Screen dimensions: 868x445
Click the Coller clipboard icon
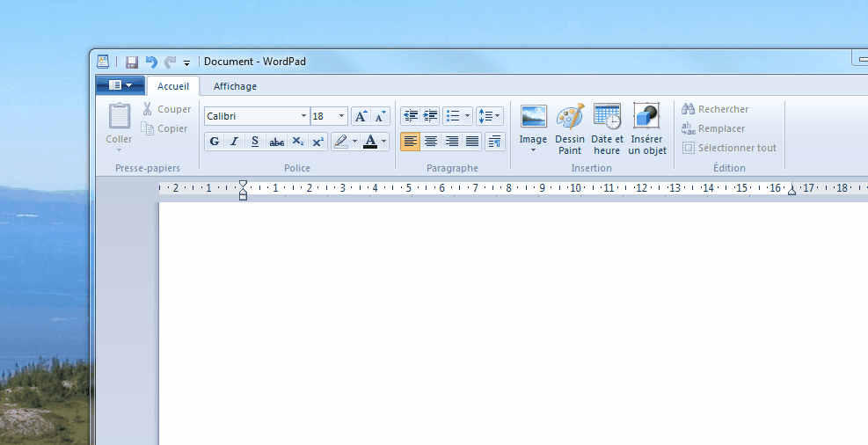pyautogui.click(x=119, y=116)
